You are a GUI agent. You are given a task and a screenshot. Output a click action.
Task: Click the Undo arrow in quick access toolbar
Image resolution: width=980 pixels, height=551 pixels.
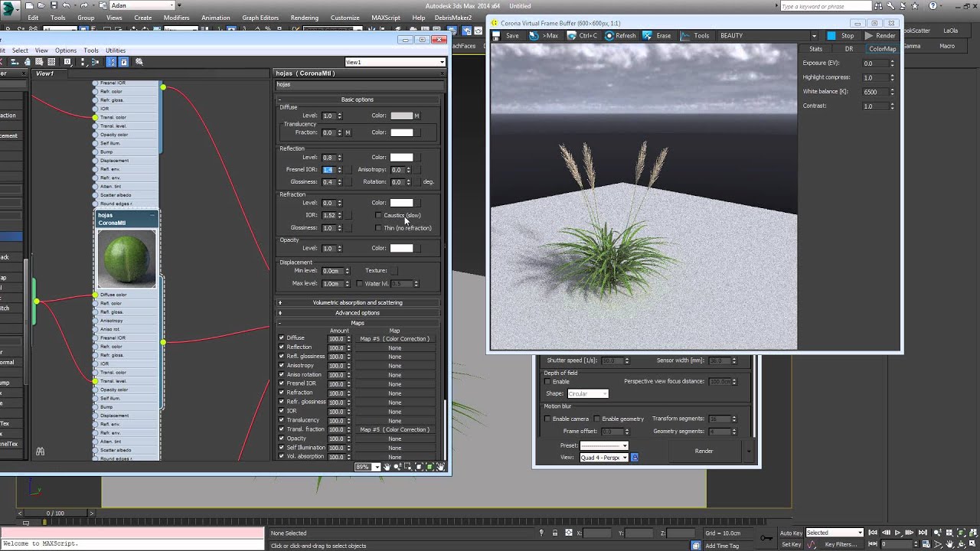67,5
